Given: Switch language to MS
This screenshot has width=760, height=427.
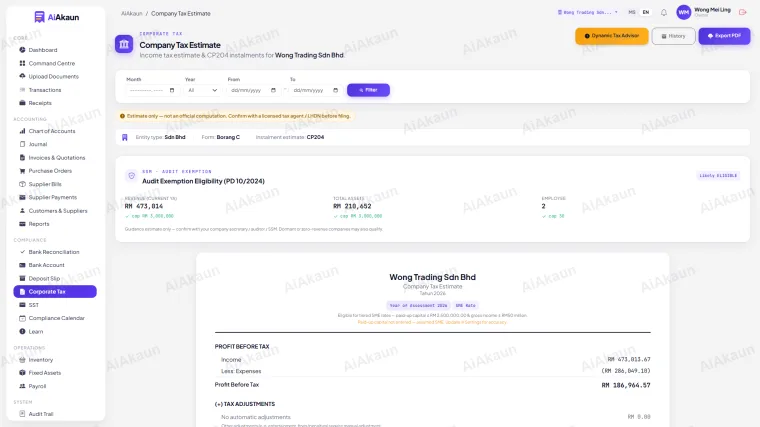Looking at the screenshot, I should coord(632,13).
